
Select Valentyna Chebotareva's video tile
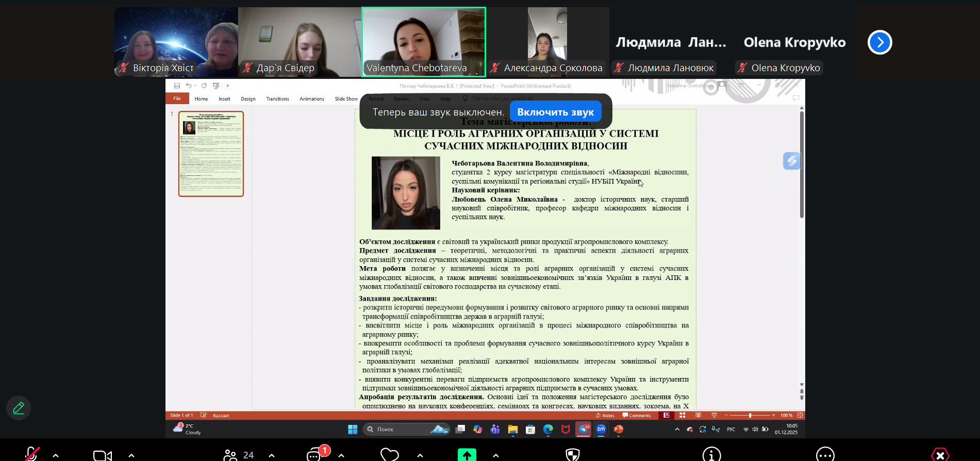(x=423, y=41)
